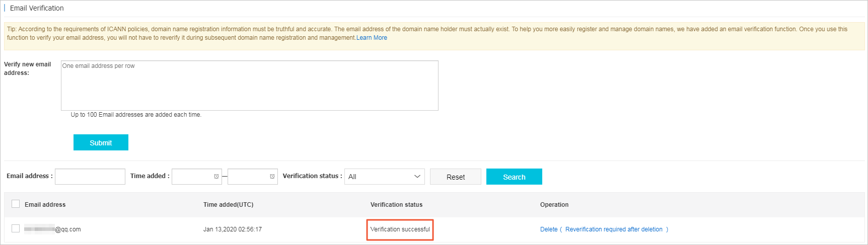Open the Learn More link in the tip
Image resolution: width=868 pixels, height=245 pixels.
click(x=372, y=38)
